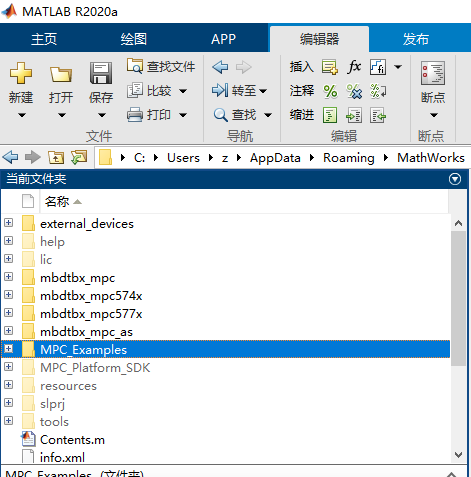Click the vertical scrollbar thumb
The width and height of the screenshot is (471, 477).
(459, 299)
